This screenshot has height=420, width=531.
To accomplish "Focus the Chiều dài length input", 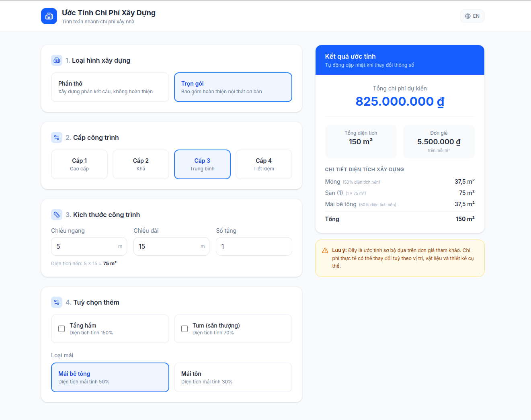I will tap(167, 246).
